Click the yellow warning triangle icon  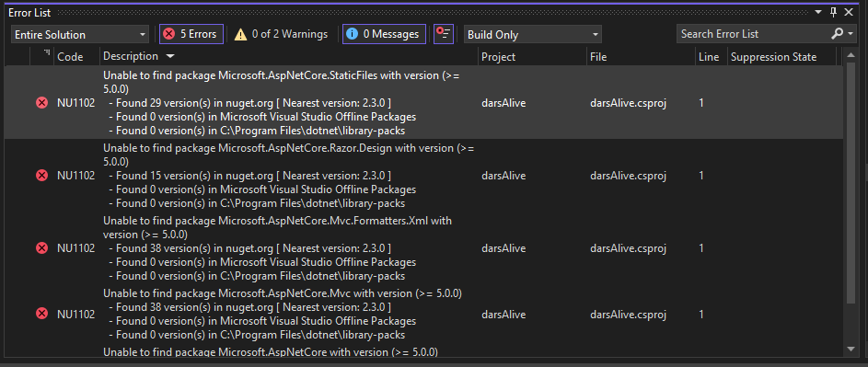tap(240, 34)
